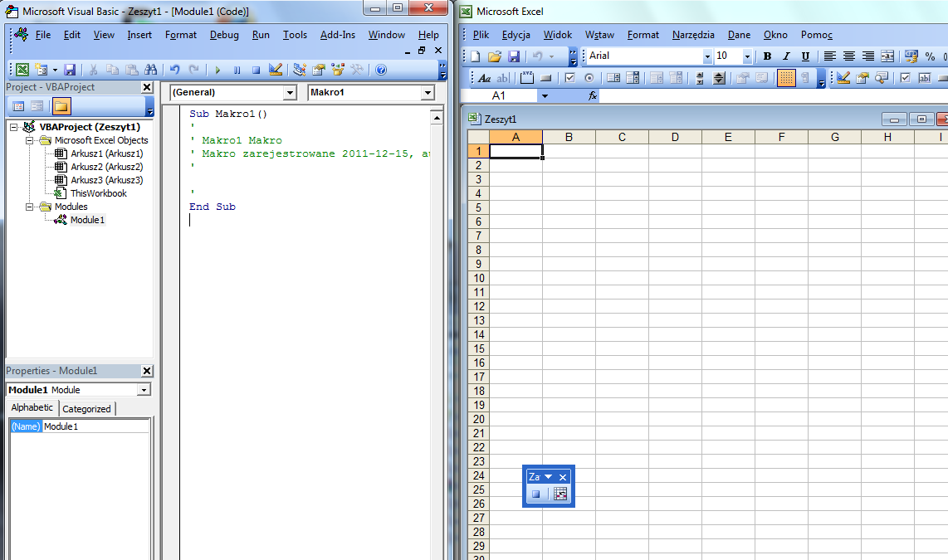The height and width of the screenshot is (560, 948).
Task: Save the workbook with the Save icon
Action: coord(514,56)
